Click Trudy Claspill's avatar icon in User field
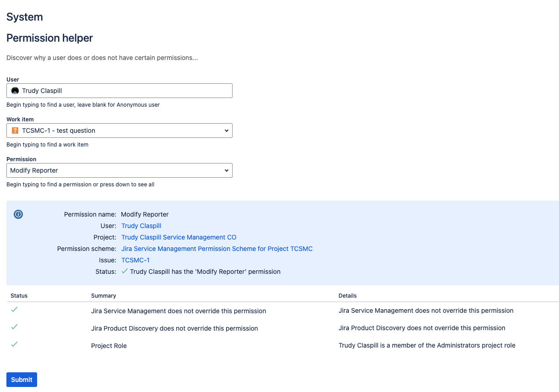Image resolution: width=559 pixels, height=392 pixels. tap(15, 90)
